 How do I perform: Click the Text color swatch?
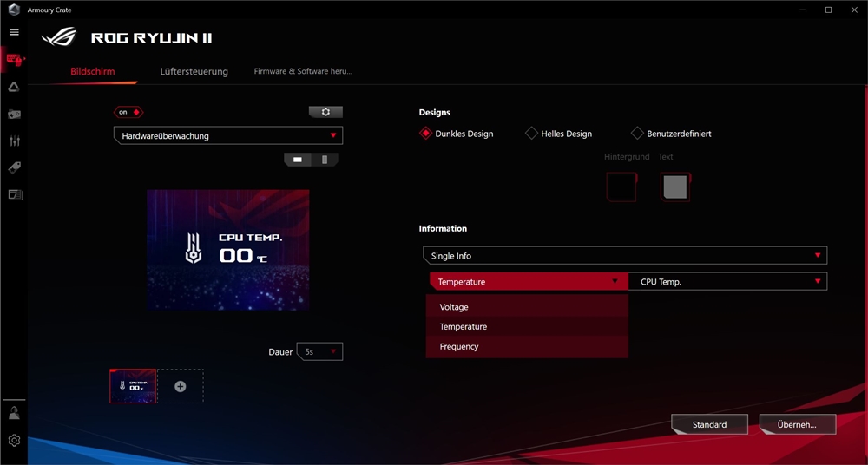[675, 187]
